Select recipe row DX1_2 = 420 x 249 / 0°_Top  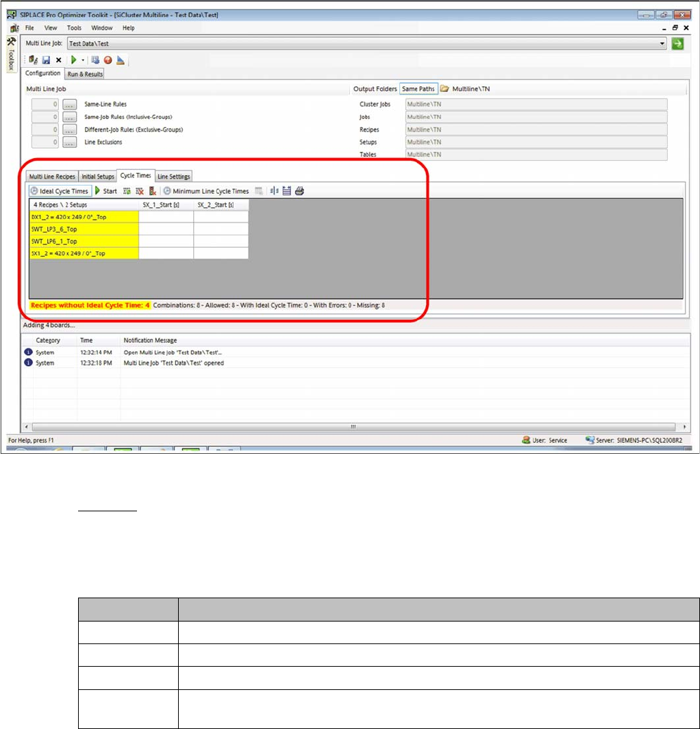[84, 217]
